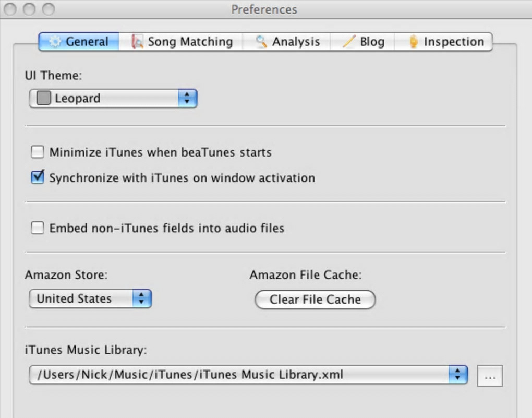The height and width of the screenshot is (418, 532).
Task: Open the UI Theme dropdown
Action: [113, 98]
